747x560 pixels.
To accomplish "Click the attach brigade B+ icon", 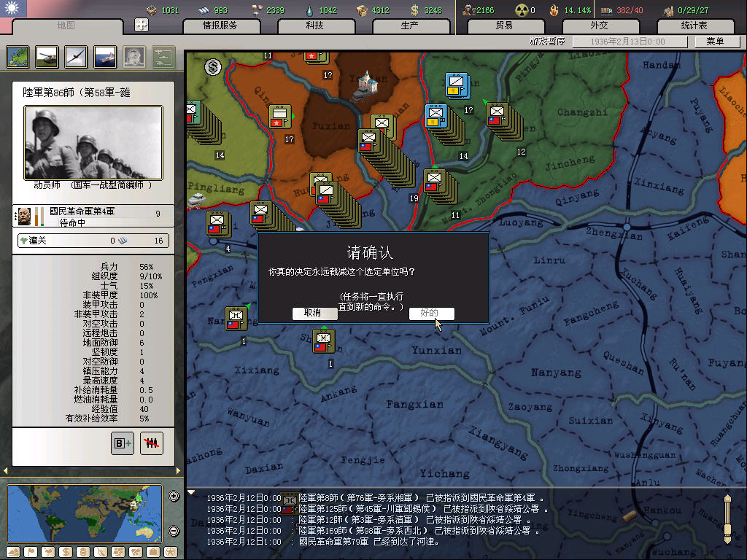I will [x=123, y=443].
